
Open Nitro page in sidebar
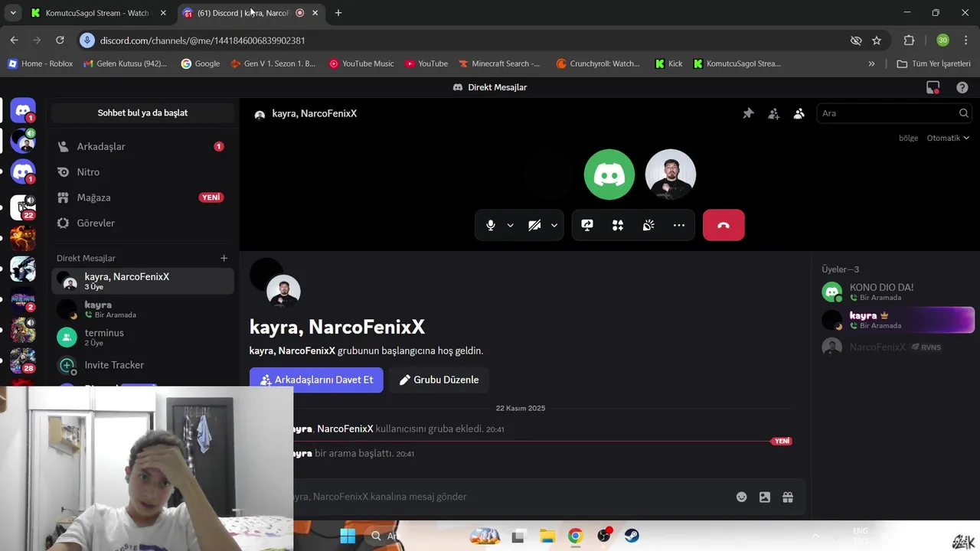(x=142, y=172)
